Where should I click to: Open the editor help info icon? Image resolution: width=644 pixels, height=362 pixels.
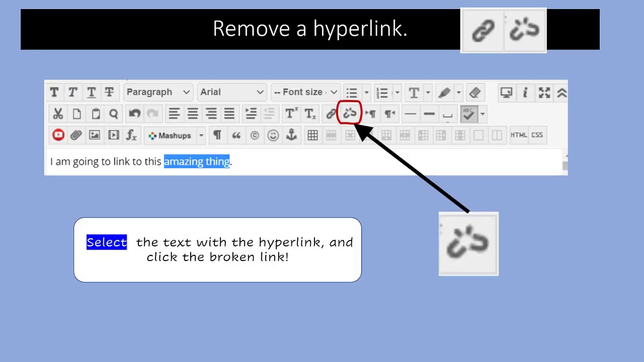(x=525, y=93)
